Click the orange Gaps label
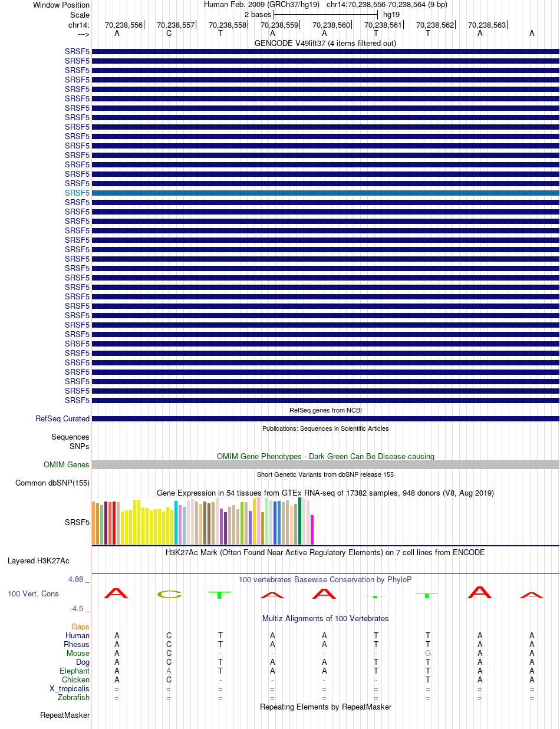The width and height of the screenshot is (560, 729). tap(80, 626)
